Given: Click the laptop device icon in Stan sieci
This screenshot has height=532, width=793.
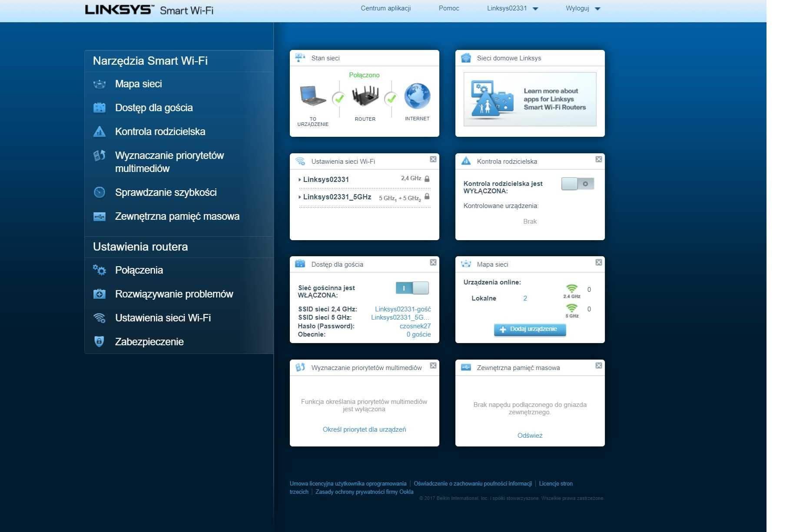Looking at the screenshot, I should coord(313,96).
